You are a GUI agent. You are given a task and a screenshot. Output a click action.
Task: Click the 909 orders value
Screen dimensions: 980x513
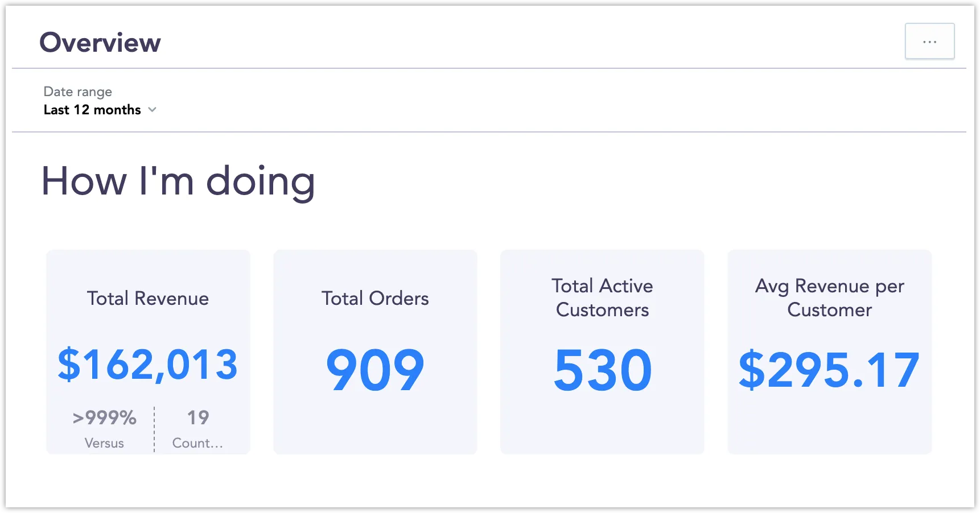tap(375, 370)
